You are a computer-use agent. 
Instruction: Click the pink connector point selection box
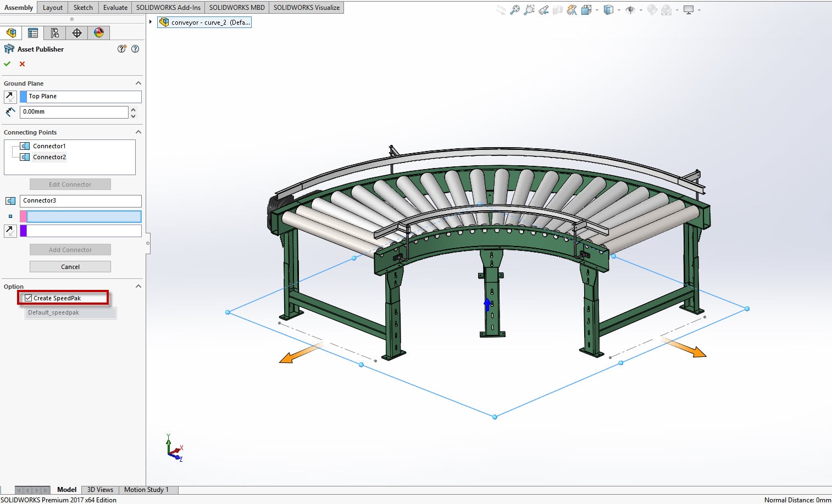click(x=84, y=216)
